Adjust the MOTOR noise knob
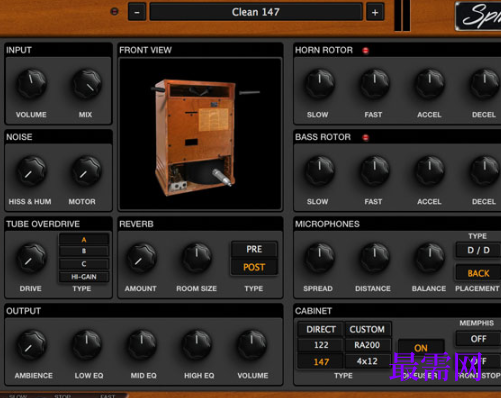The height and width of the screenshot is (398, 501). (87, 171)
